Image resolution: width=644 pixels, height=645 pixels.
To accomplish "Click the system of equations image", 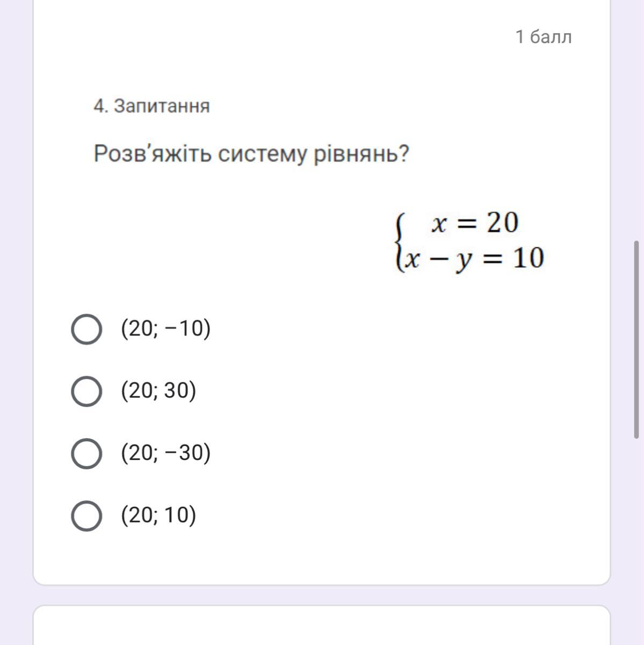I will [x=469, y=241].
